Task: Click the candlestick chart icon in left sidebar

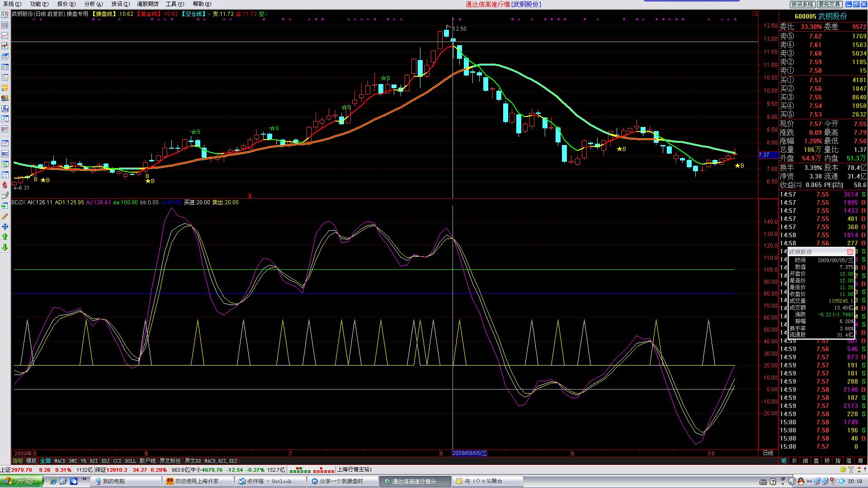Action: coord(5,46)
